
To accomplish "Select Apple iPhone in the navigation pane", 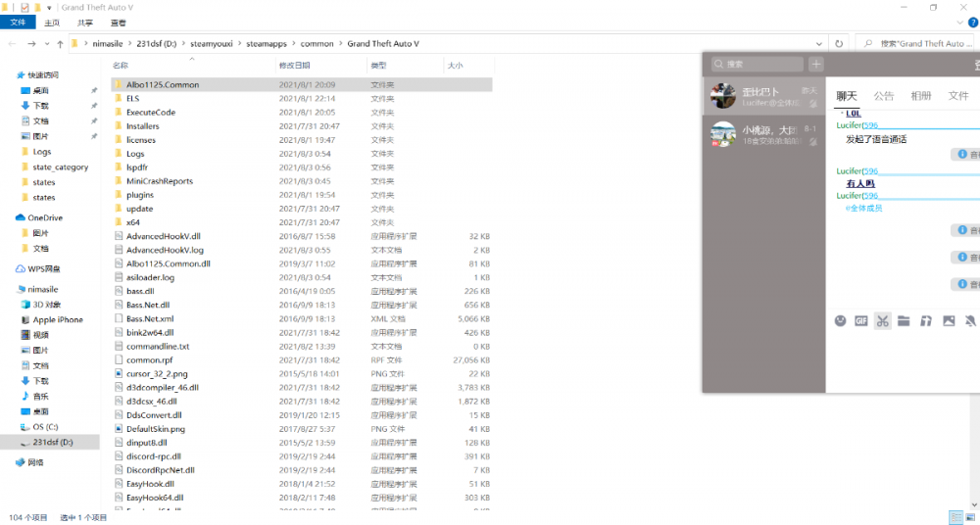I will (x=58, y=319).
